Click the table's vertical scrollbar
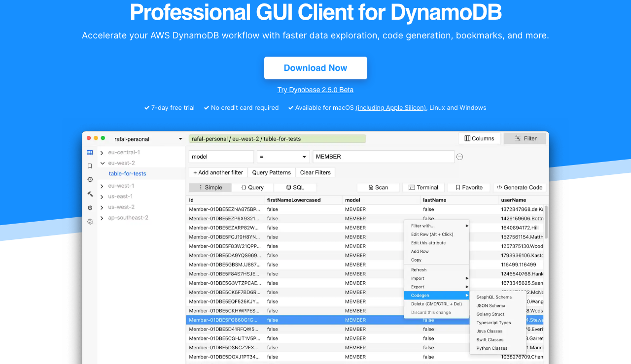Screen dimensions: 631x364 (x=546, y=222)
